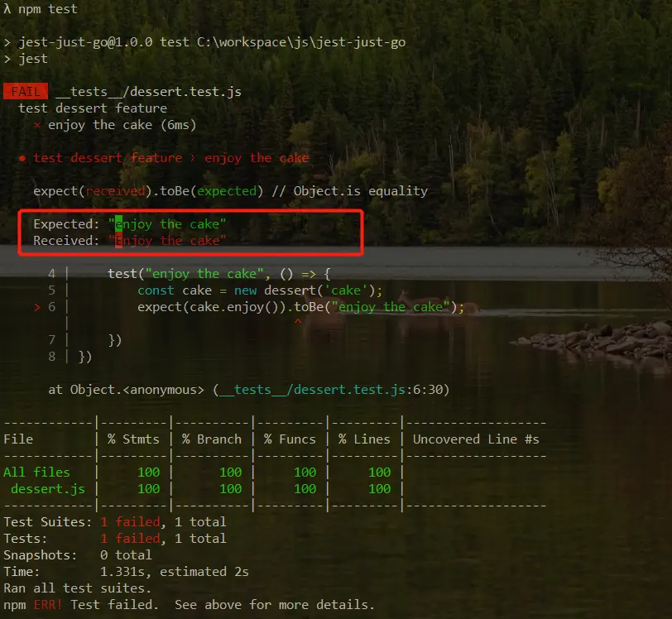Click 'expect(received).toBe(expected)' assertion line
672x619 pixels.
pos(231,191)
